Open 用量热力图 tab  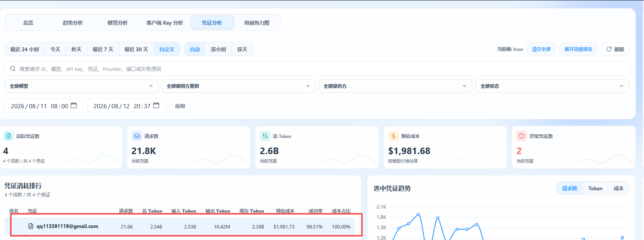(257, 23)
